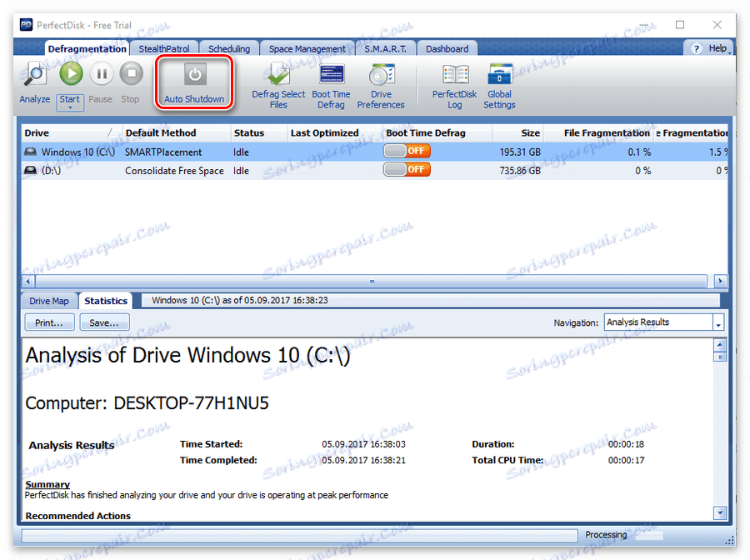Click the drive list horizontal scrollbar thumb
Viewport: 750px width, 560px height.
372,281
